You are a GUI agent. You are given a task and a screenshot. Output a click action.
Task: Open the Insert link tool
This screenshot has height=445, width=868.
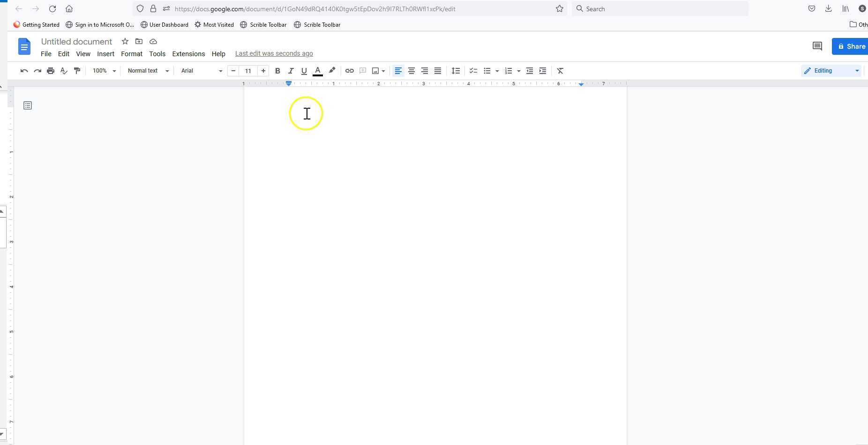point(350,71)
